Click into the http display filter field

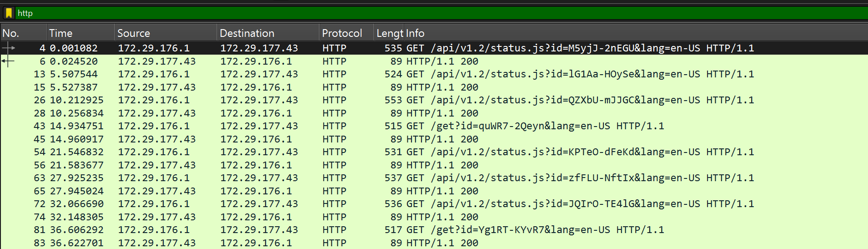[x=409, y=13]
